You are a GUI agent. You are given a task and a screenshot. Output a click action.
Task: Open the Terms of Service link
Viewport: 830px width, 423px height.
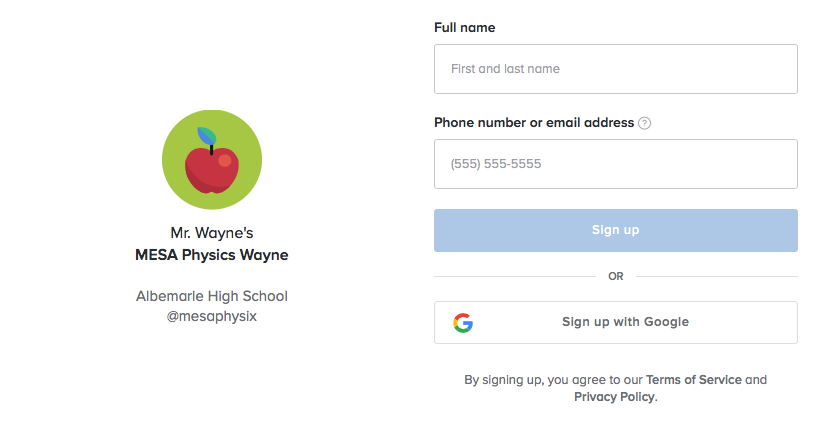pyautogui.click(x=693, y=380)
